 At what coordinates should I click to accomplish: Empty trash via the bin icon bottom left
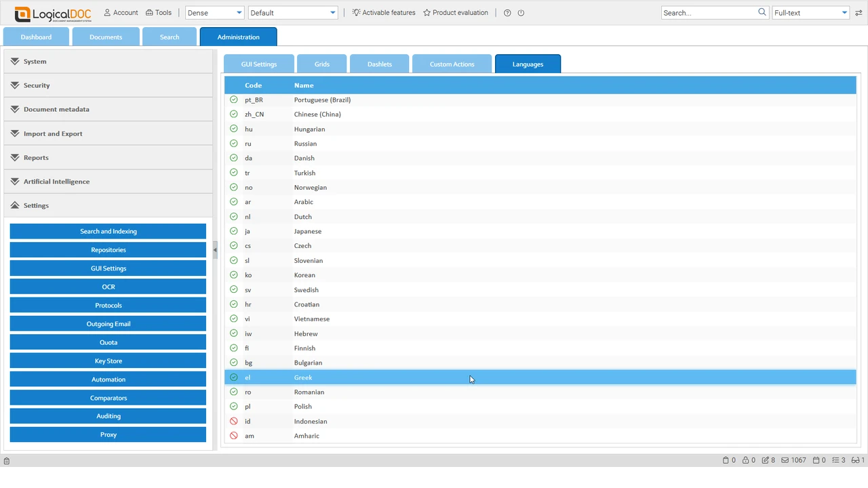pos(7,460)
